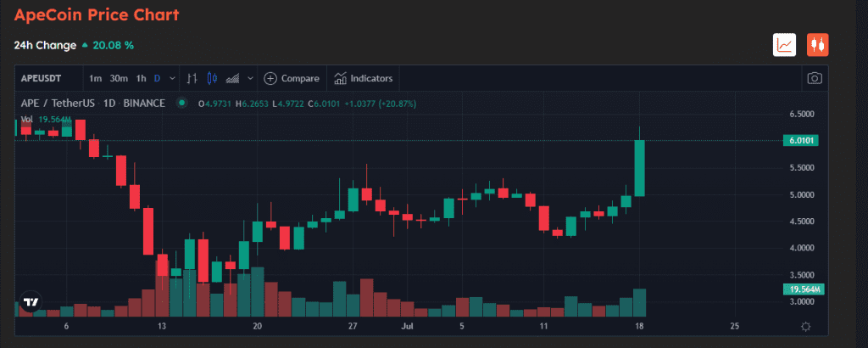Click the tall green candle on July 18
This screenshot has width=868, height=348.
click(639, 167)
